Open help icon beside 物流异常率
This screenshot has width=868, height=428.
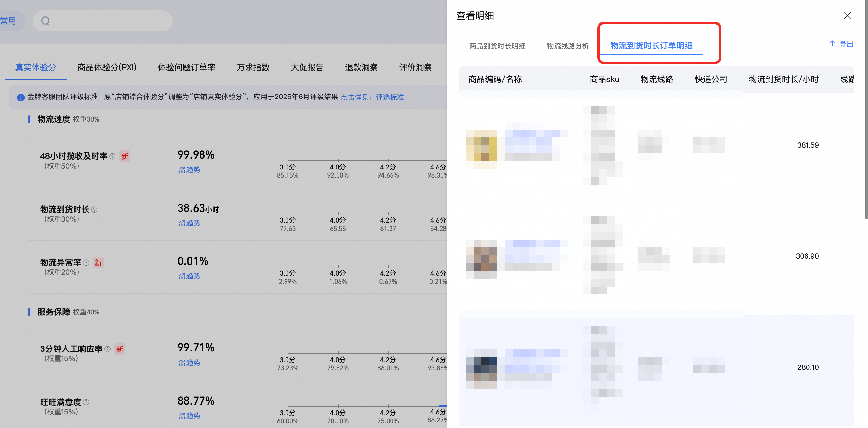[86, 262]
